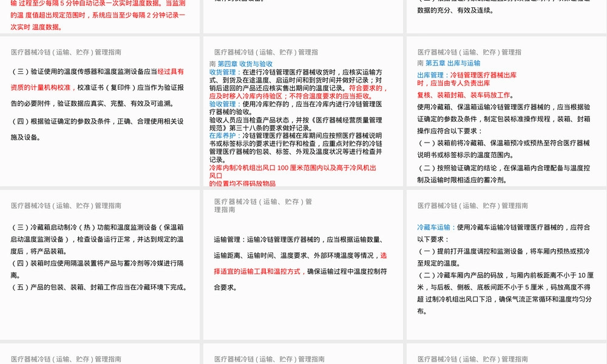Open the 第五章 出库与运输 slide thumbnail
607x364 pixels.
pos(507,112)
